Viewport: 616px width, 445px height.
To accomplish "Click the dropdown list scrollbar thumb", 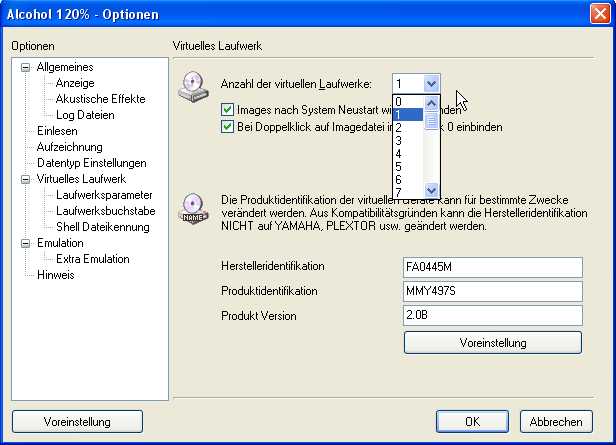I will 431,121.
